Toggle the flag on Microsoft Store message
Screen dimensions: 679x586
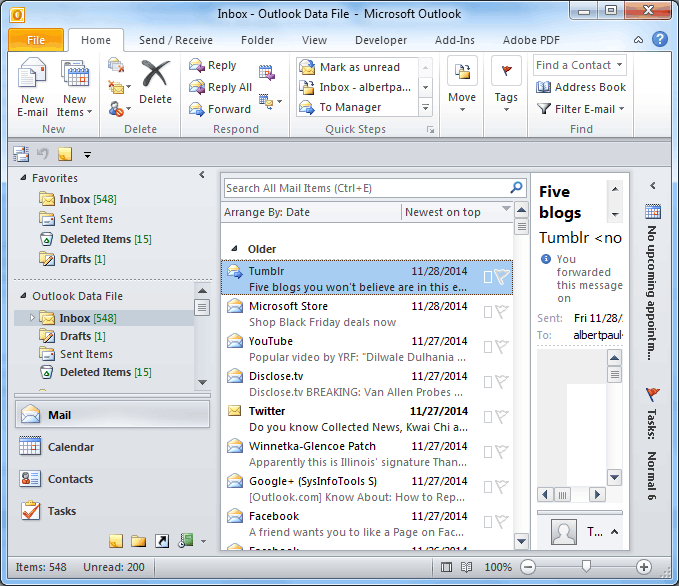pyautogui.click(x=502, y=312)
